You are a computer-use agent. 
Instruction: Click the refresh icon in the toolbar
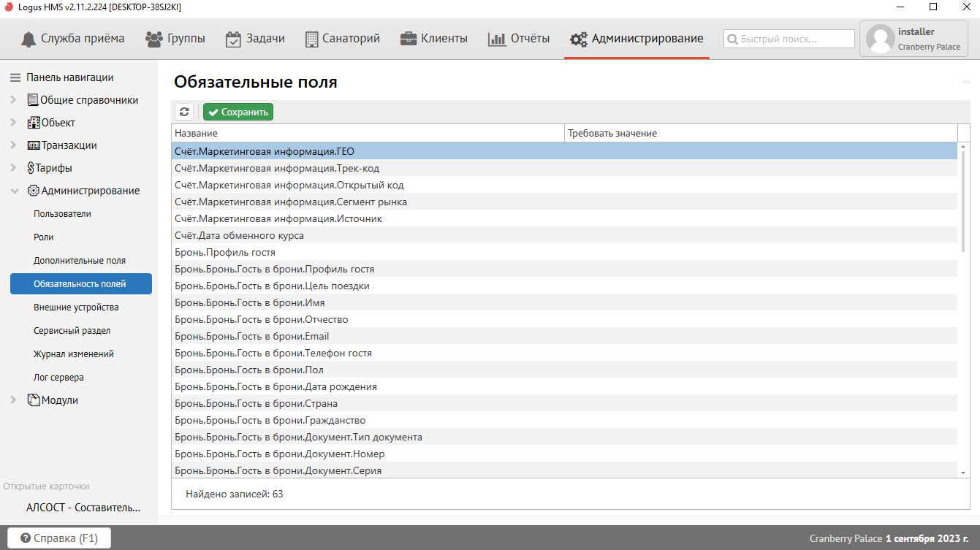(184, 112)
